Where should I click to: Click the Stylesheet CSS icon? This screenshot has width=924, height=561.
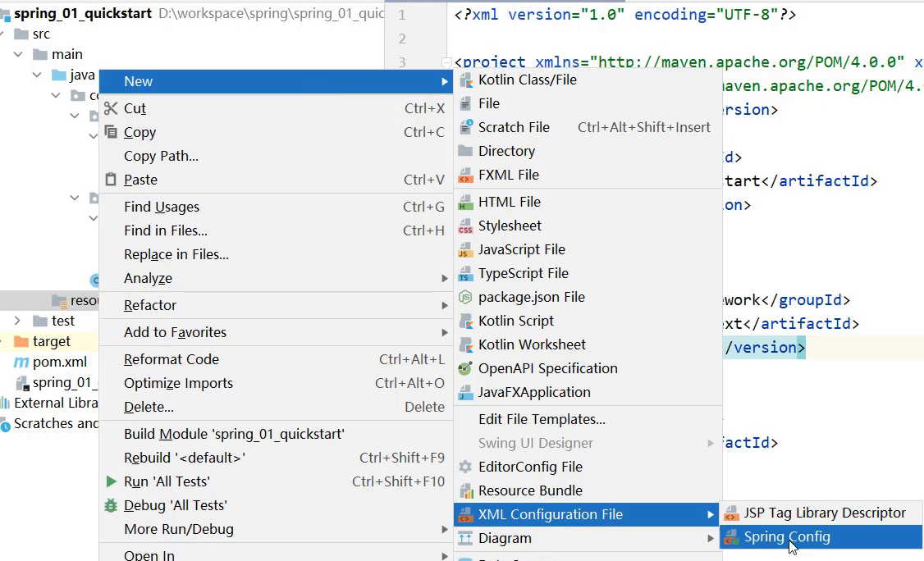[x=465, y=226]
